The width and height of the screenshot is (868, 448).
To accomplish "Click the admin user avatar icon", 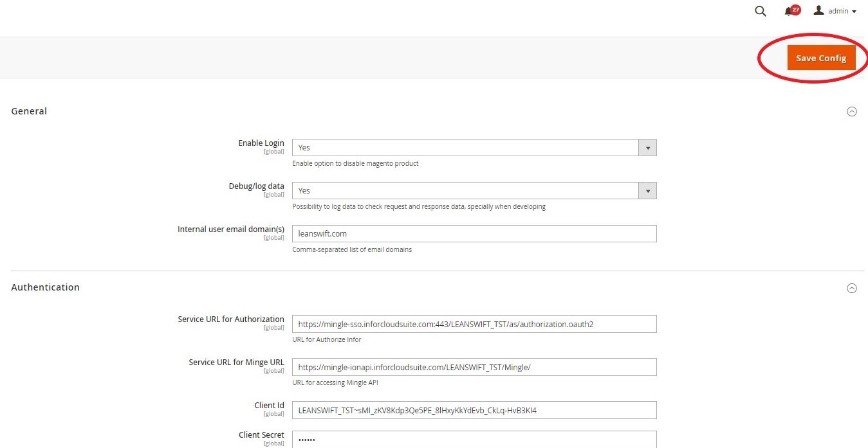I will click(x=818, y=10).
